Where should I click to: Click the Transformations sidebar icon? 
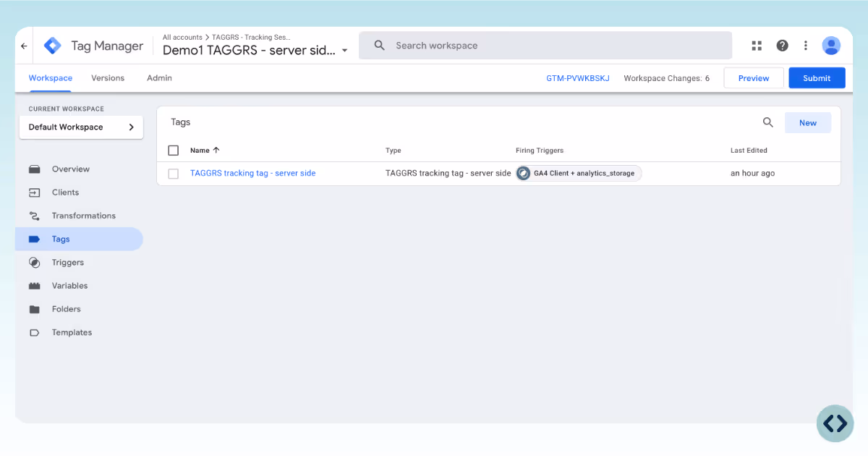[34, 216]
